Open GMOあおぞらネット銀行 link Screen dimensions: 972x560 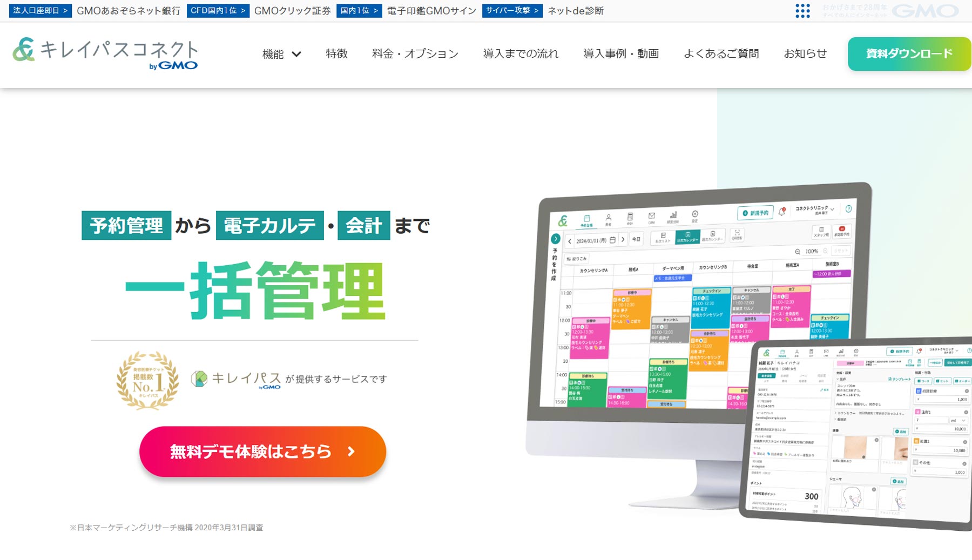click(x=129, y=11)
